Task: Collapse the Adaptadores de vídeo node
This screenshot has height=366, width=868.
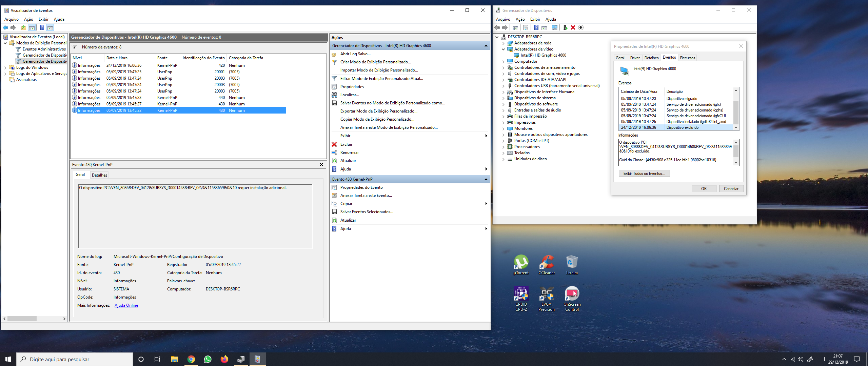Action: point(503,49)
